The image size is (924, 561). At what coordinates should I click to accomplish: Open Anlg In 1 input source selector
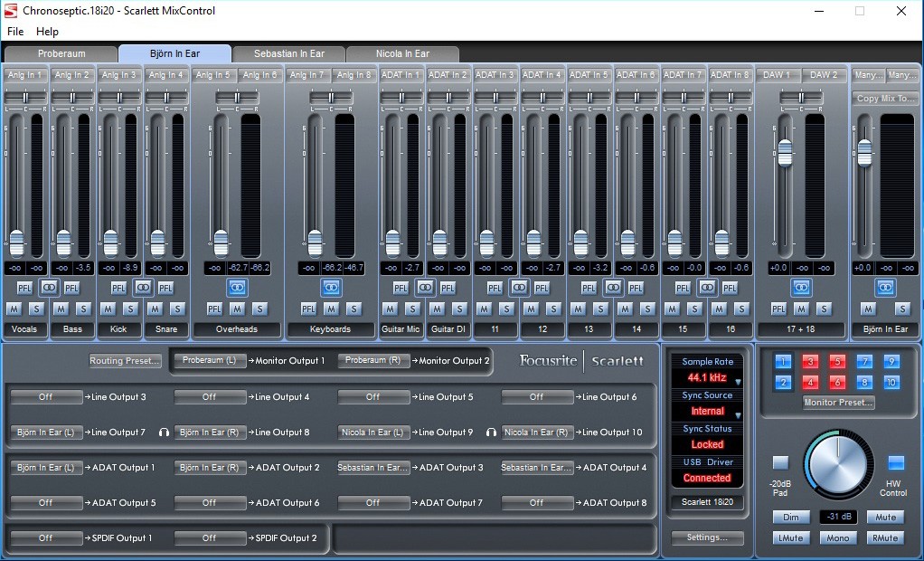coord(24,75)
